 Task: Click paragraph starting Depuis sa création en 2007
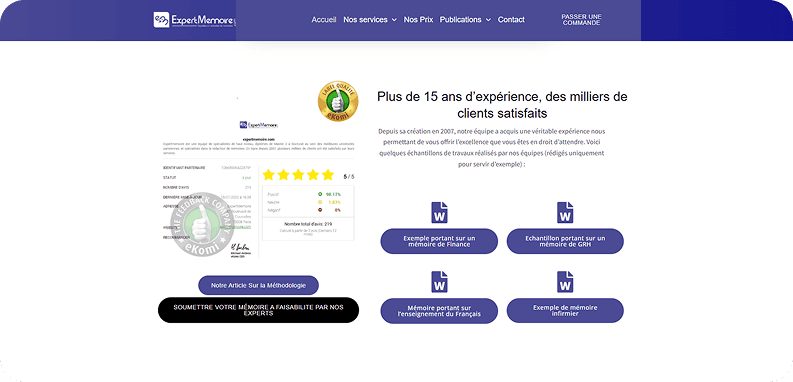[492, 148]
